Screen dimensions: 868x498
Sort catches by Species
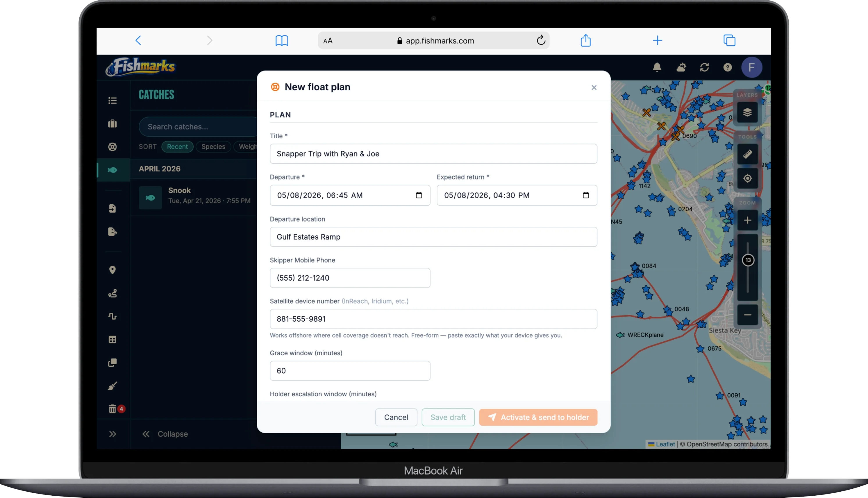(213, 147)
